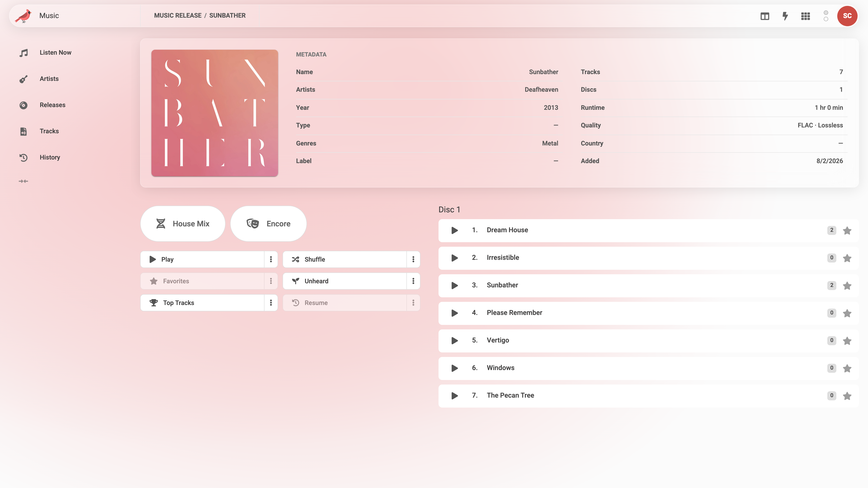868x488 pixels.
Task: Open more options next to Top Tracks
Action: pyautogui.click(x=271, y=303)
